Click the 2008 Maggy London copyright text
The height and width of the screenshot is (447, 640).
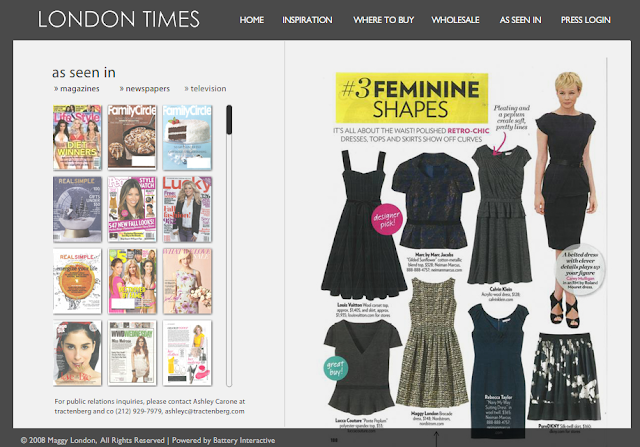93,440
